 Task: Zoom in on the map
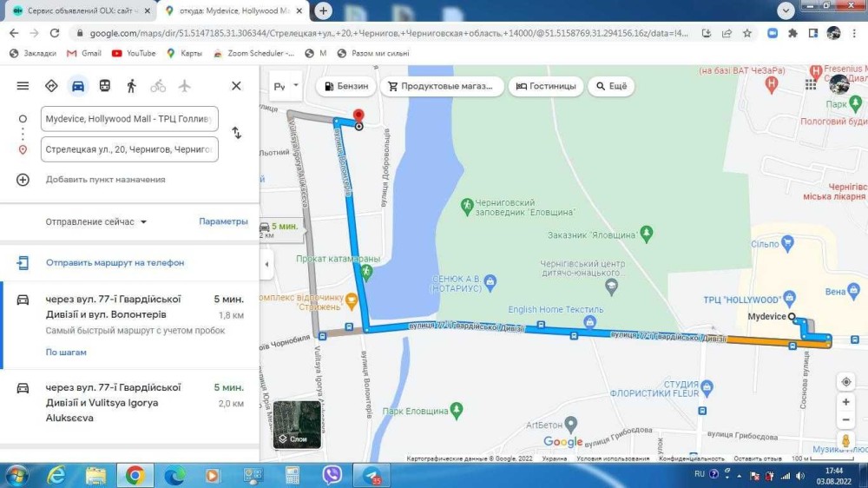point(845,402)
